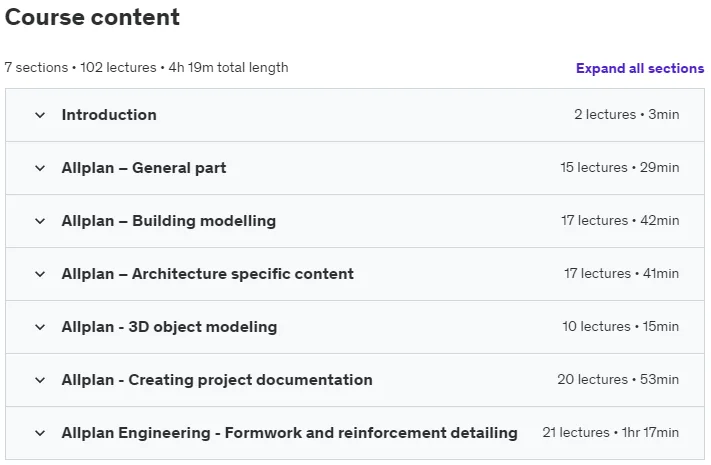This screenshot has width=711, height=465.
Task: Click chevron beside Creating project documentation
Action: [x=40, y=380]
